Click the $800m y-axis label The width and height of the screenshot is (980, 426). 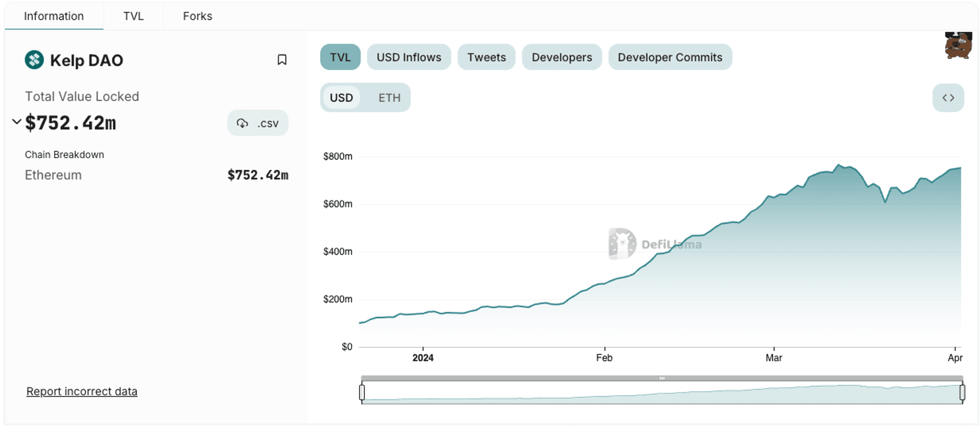pyautogui.click(x=338, y=156)
